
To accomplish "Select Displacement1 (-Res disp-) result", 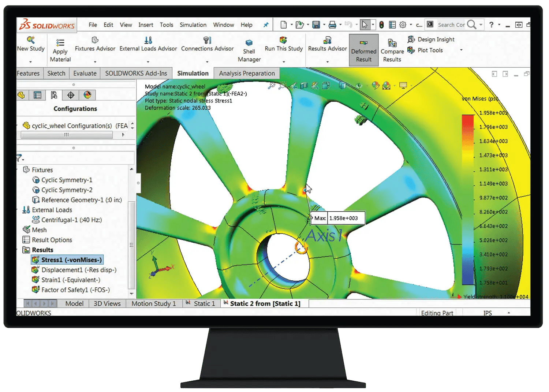I will [x=74, y=270].
